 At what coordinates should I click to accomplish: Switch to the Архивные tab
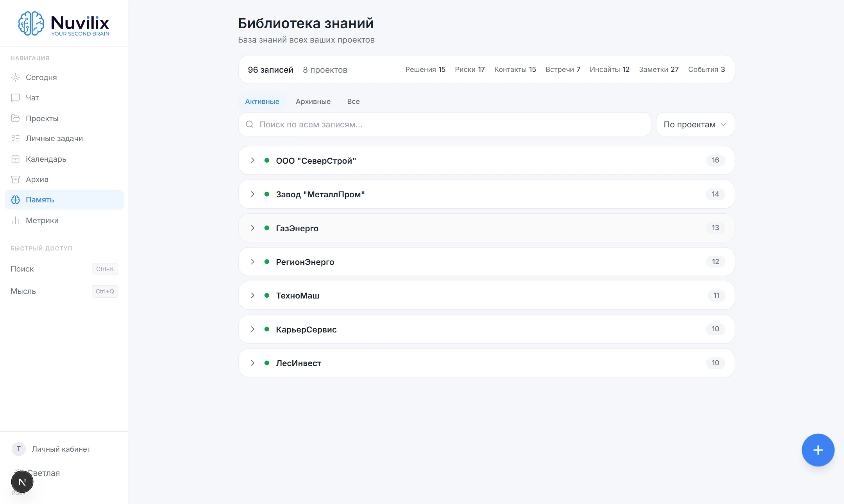click(313, 101)
